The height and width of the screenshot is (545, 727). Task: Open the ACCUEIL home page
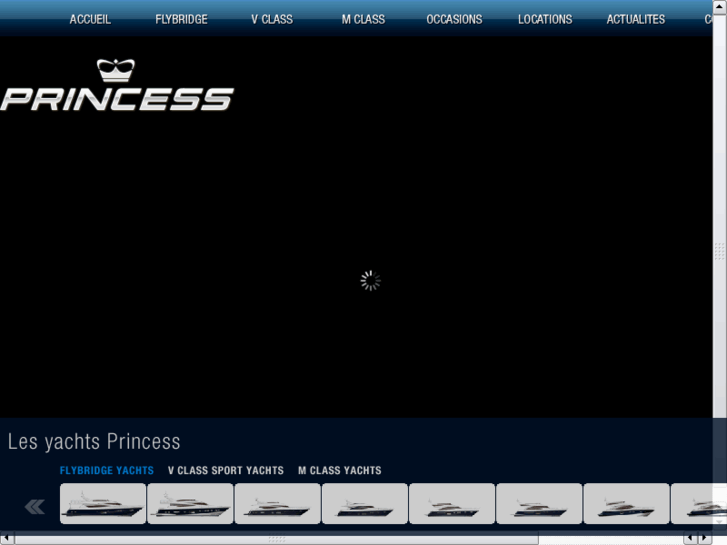(x=90, y=19)
